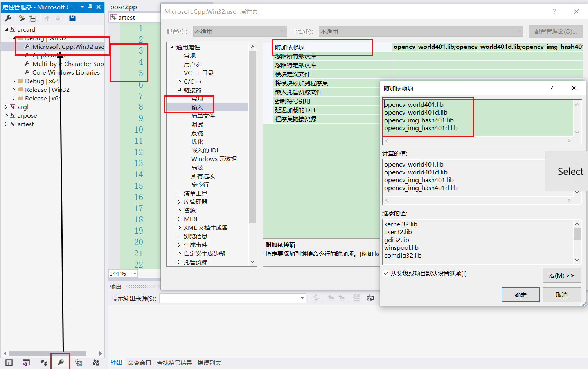
Task: Click kernel32.lib in inherited values list
Action: tap(401, 224)
